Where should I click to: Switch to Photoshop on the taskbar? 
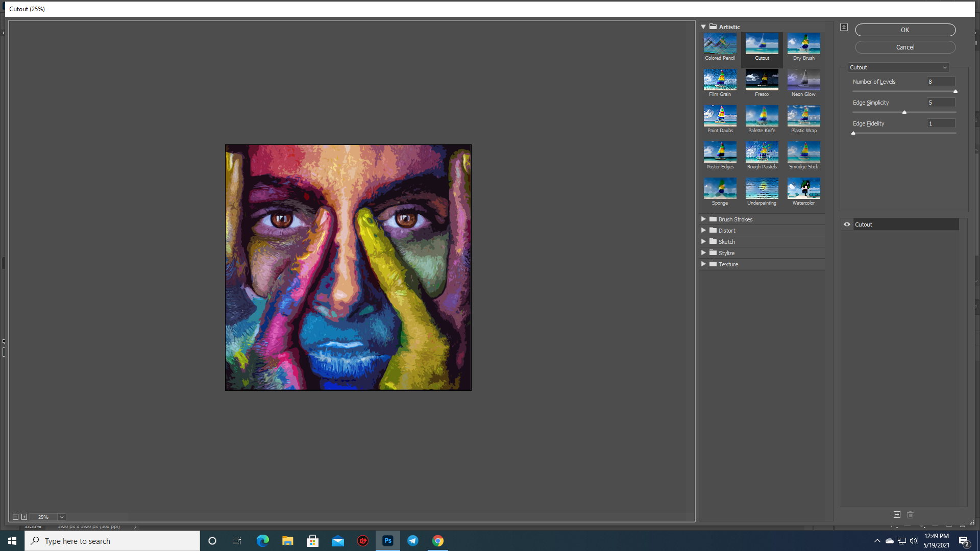[388, 541]
